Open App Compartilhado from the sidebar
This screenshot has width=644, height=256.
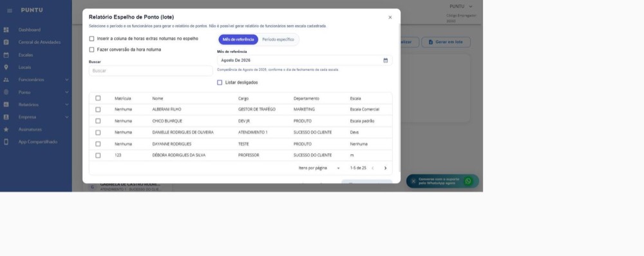tap(38, 142)
